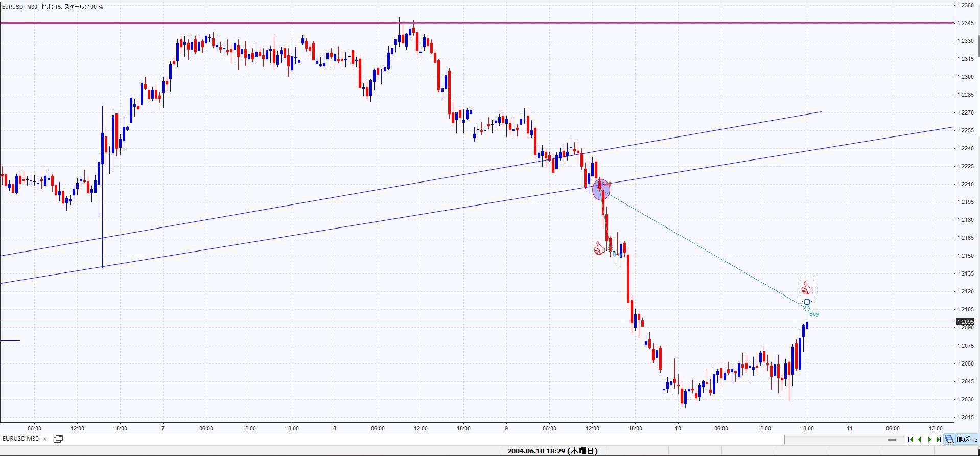Switch to the EURUSD,M30 tab

pyautogui.click(x=21, y=439)
